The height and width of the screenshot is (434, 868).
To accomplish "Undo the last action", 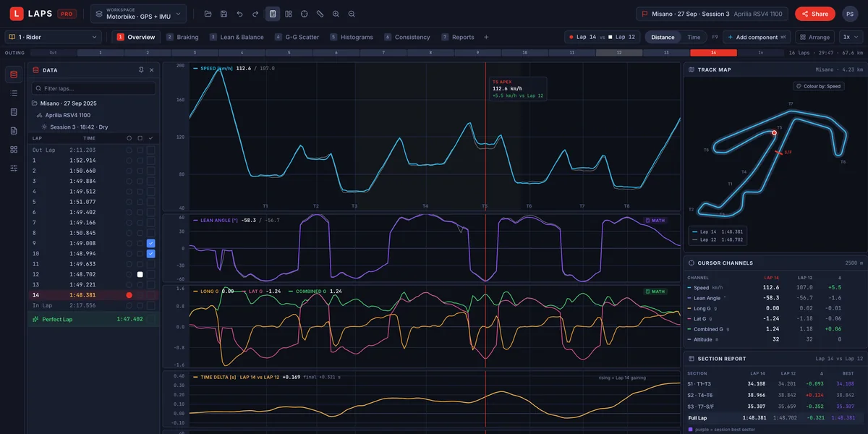I will [240, 14].
